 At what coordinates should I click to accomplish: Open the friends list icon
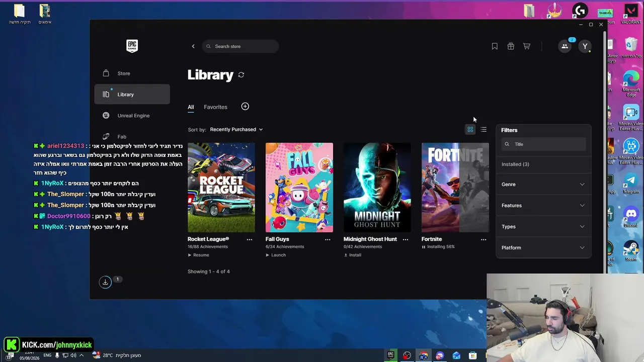point(565,46)
